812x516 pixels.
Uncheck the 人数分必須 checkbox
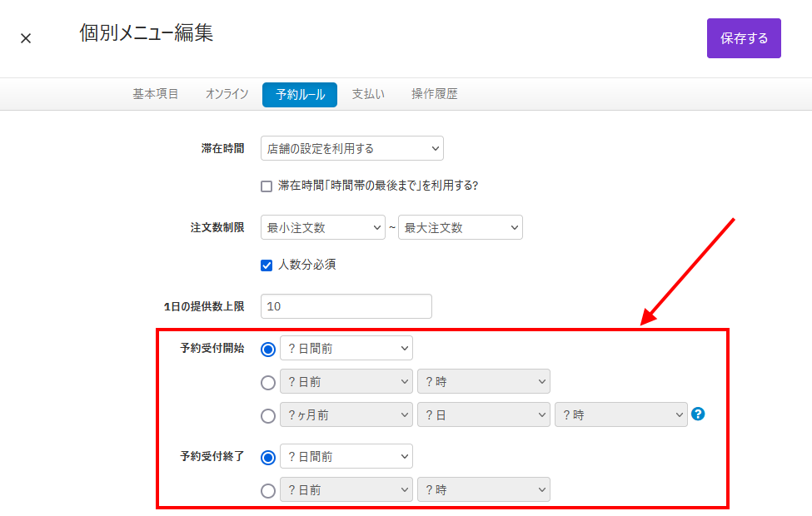(x=267, y=265)
